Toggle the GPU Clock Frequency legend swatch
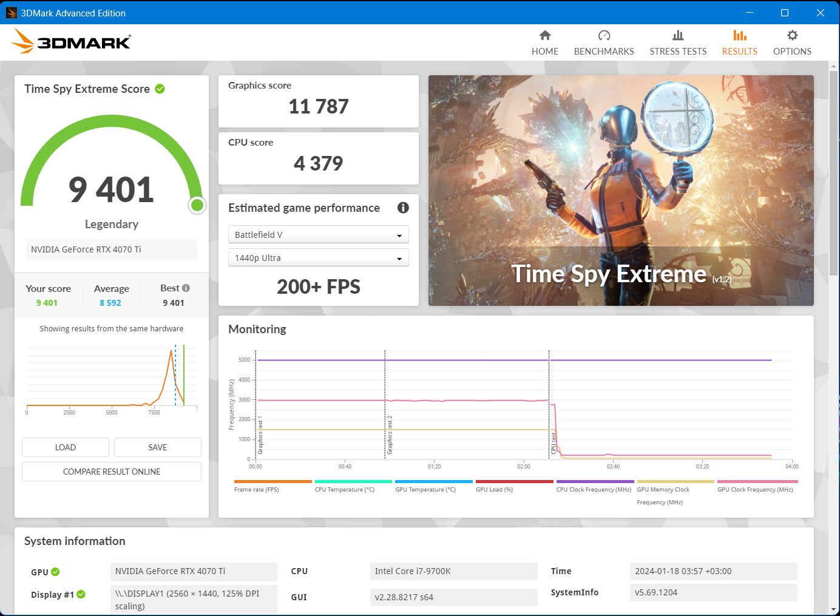The image size is (840, 616). click(x=756, y=482)
